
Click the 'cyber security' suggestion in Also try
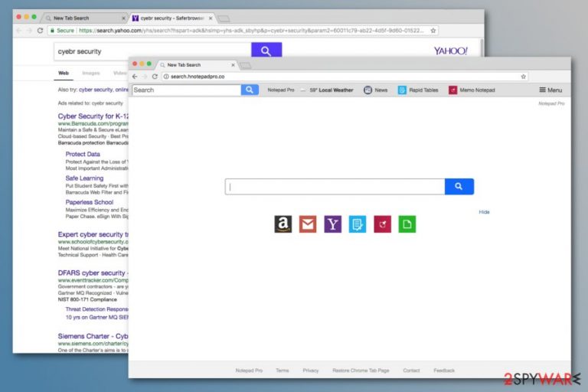96,90
